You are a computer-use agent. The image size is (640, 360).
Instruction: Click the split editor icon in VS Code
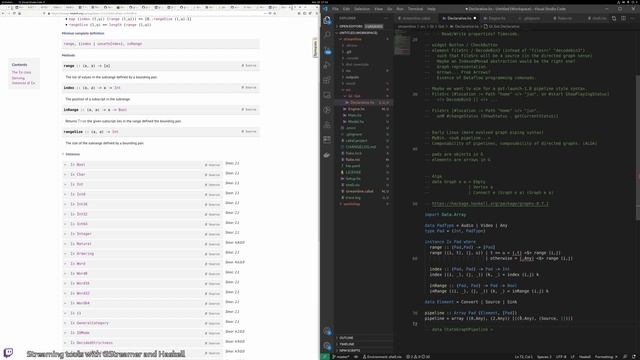tap(623, 18)
